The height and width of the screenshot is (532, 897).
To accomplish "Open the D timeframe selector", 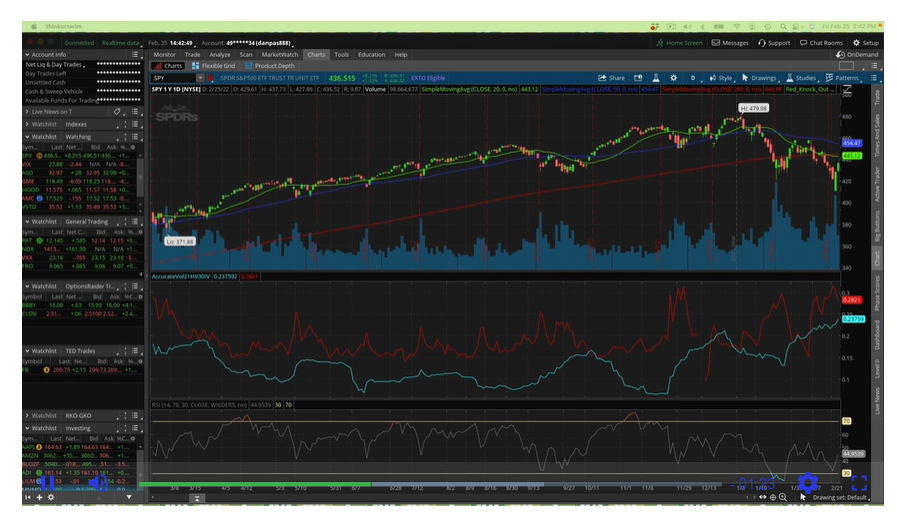I will click(693, 78).
